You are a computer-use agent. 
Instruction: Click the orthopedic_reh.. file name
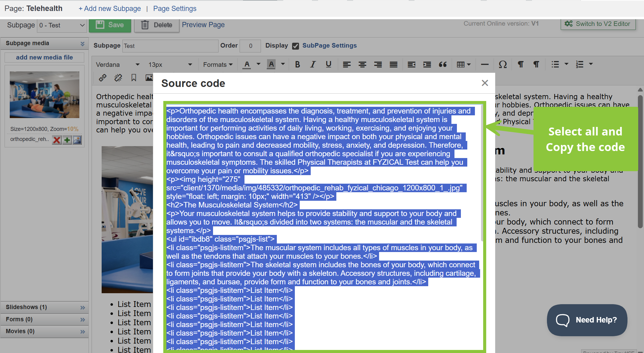[30, 139]
